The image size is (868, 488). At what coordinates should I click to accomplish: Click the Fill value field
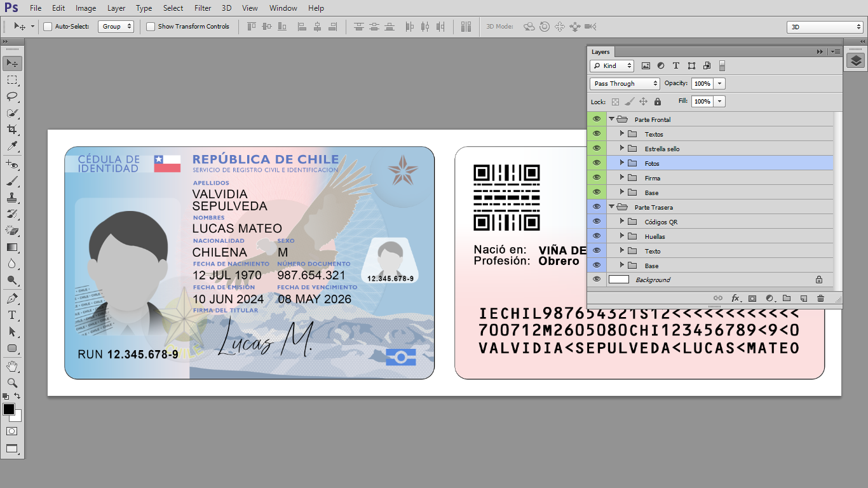703,101
